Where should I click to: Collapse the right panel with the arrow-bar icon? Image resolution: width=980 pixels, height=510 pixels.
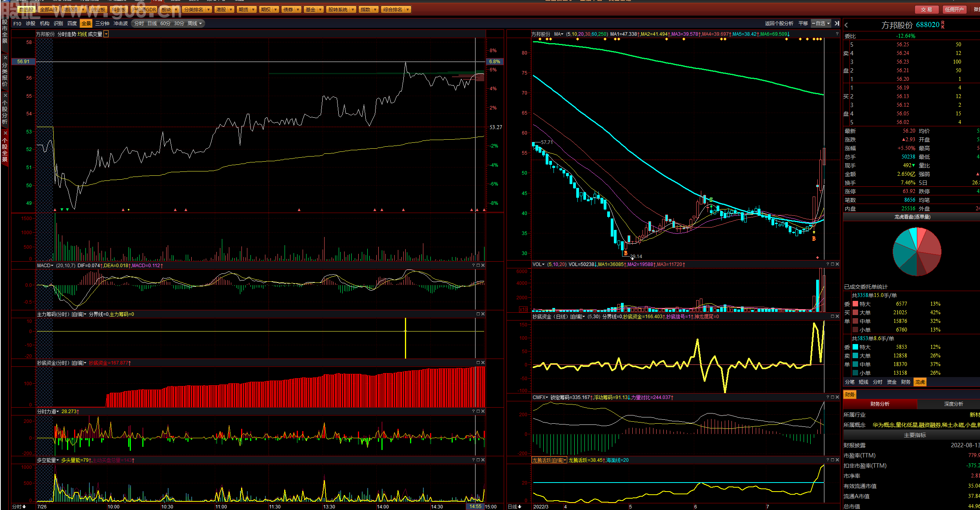click(837, 24)
